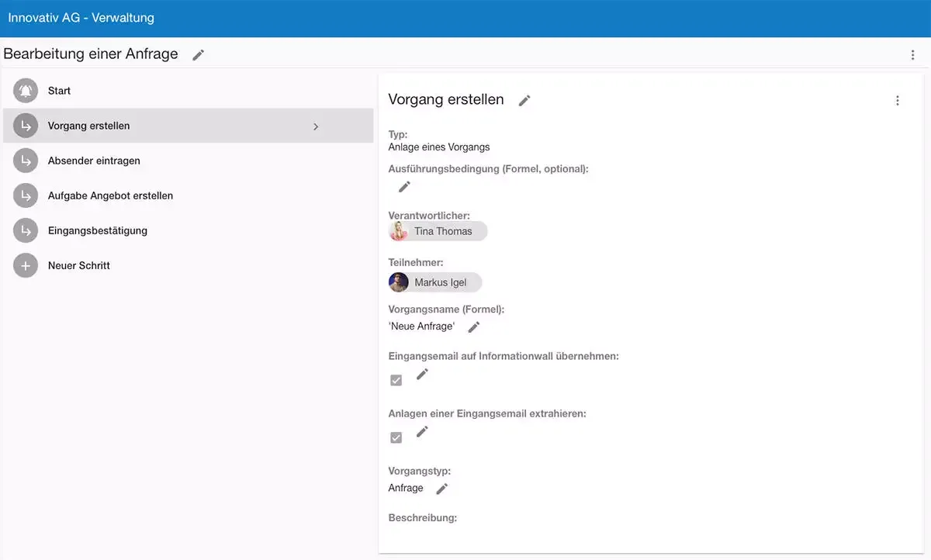Edit the Vorgangsname formula 'Neue Anfrage'
The width and height of the screenshot is (931, 560).
(474, 327)
